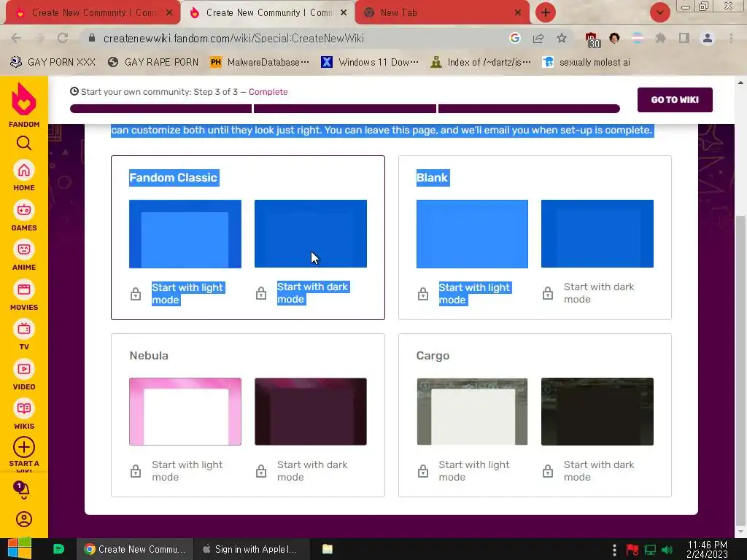Open the Video section icon
Image resolution: width=747 pixels, height=560 pixels.
coord(24,369)
